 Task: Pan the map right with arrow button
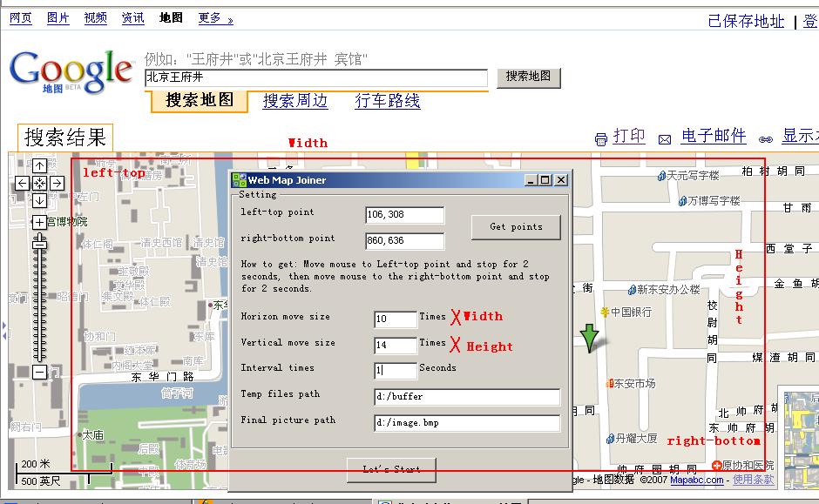coord(58,183)
